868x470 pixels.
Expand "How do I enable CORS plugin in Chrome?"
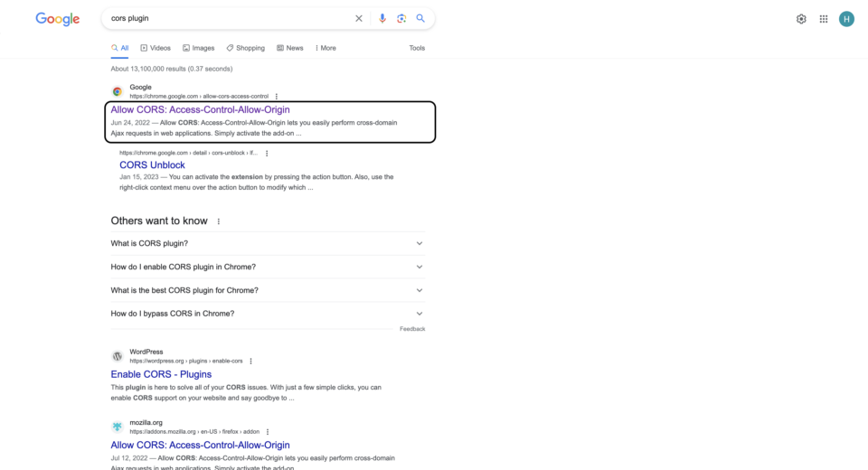[420, 267]
